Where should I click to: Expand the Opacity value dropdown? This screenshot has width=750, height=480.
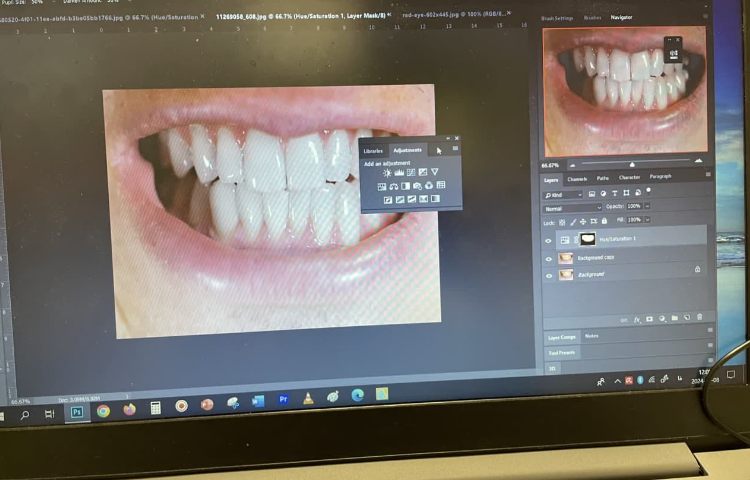[x=648, y=206]
